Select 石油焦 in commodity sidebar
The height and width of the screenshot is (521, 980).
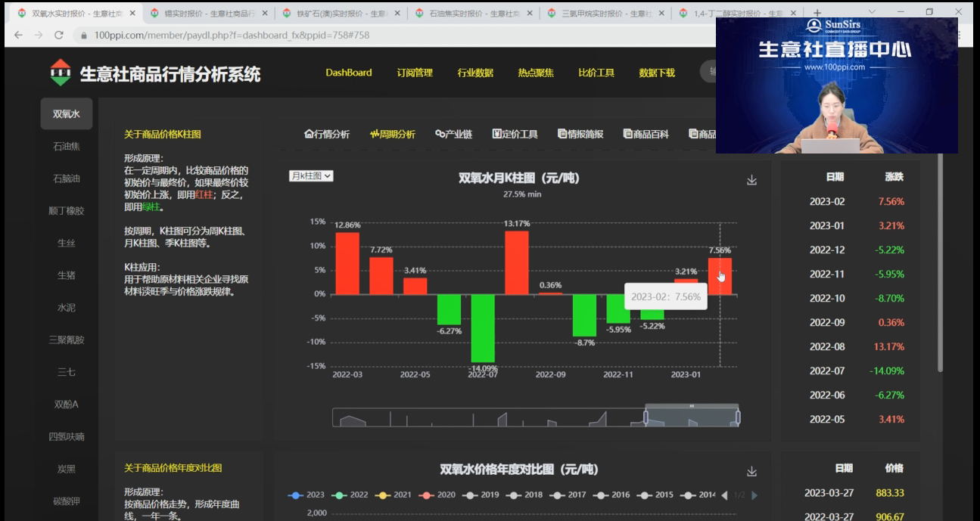tap(67, 146)
